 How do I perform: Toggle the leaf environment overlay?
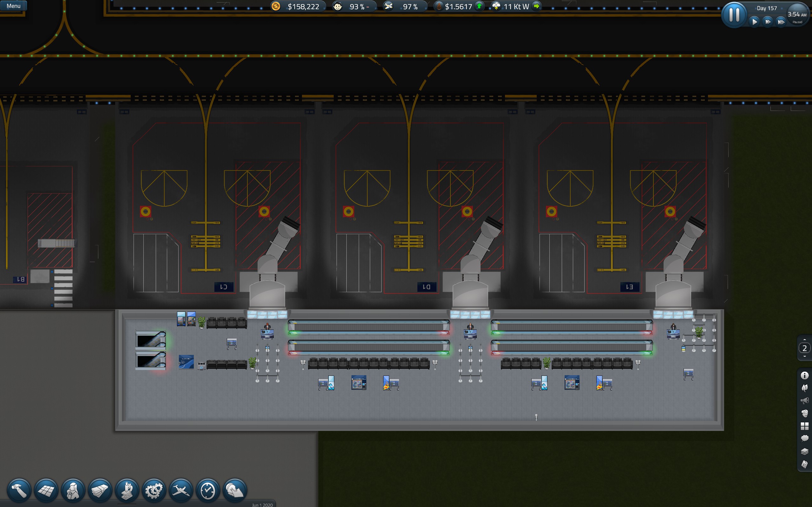pos(804,388)
